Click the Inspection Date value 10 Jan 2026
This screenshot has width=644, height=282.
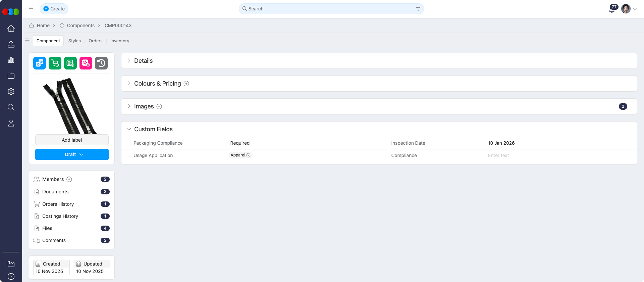point(501,143)
